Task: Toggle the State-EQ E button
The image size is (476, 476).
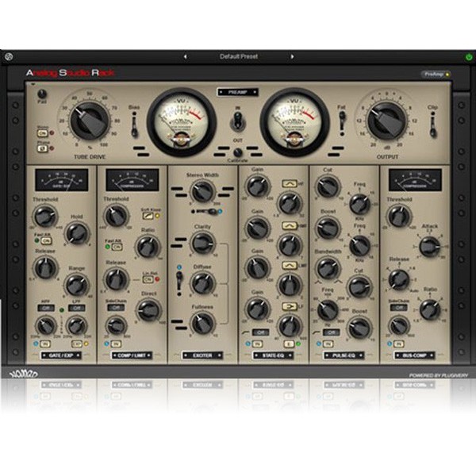Action: (x=289, y=344)
